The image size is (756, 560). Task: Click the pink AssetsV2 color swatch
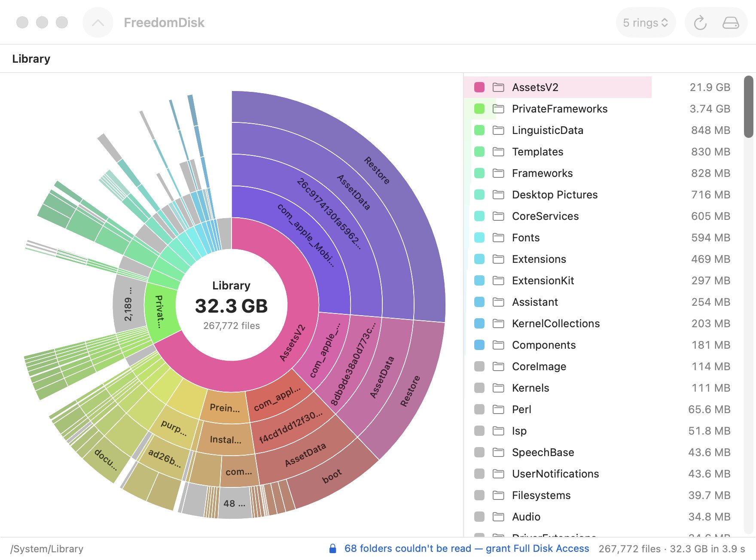[x=479, y=87]
